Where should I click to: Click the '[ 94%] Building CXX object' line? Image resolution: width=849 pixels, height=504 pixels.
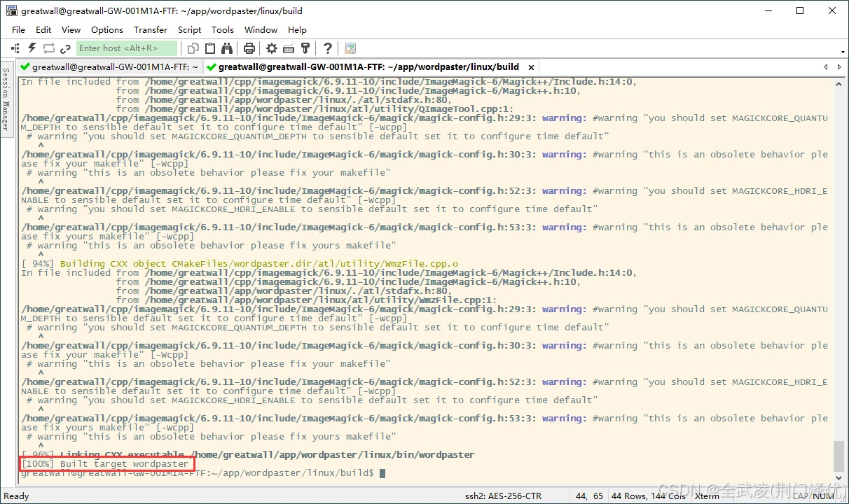point(240,264)
